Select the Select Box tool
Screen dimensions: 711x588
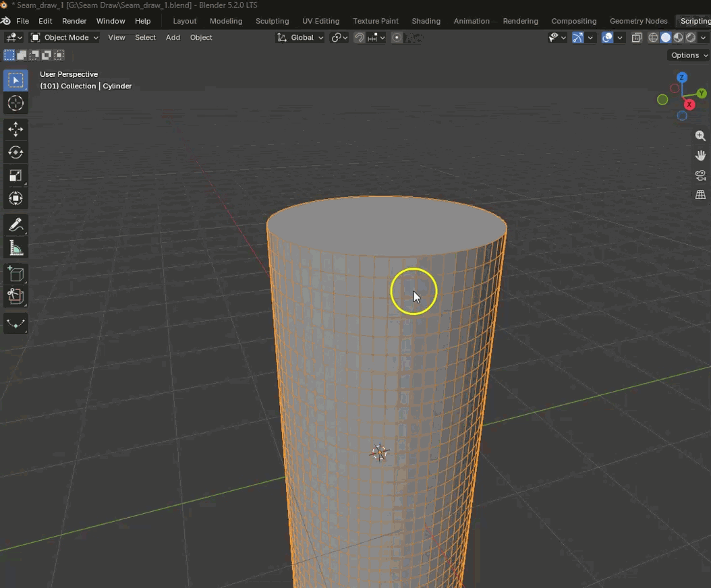(x=16, y=80)
